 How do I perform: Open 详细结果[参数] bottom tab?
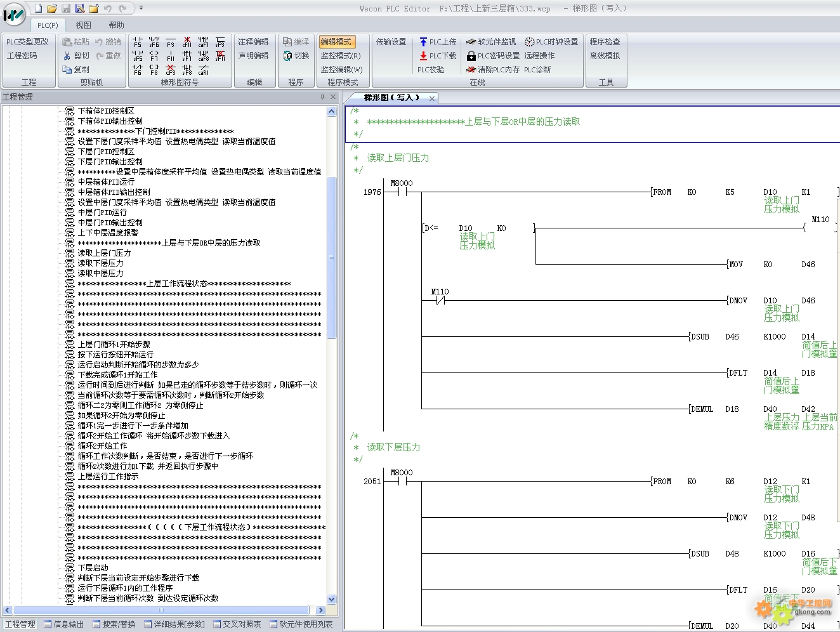pos(174,624)
